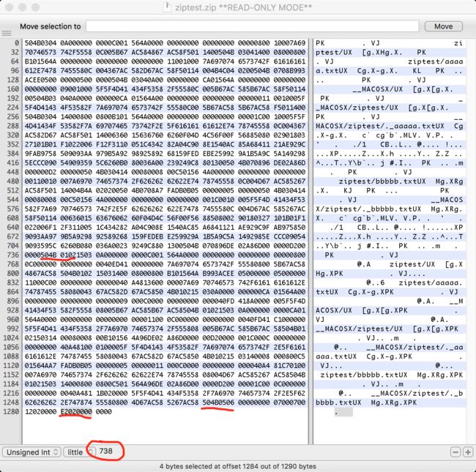Screen dimensions: 476x472
Task: Select hex bytes ACEE0500 on line 128
Action: [40, 80]
